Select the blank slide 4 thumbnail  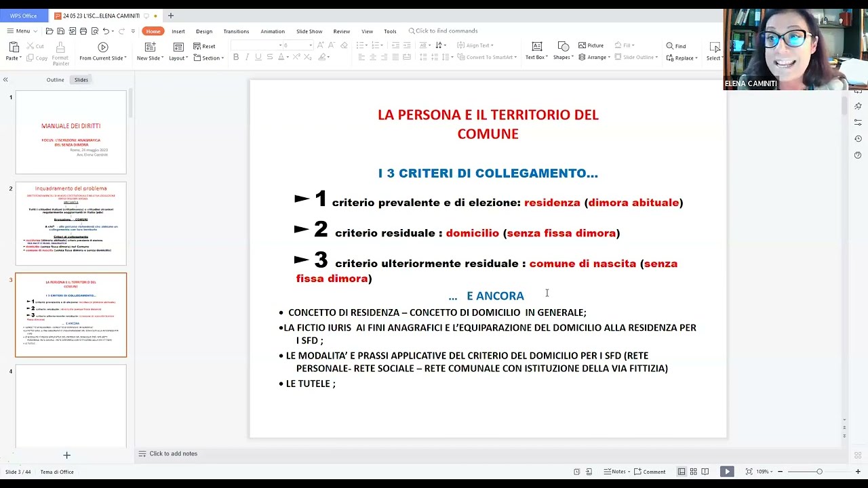(71, 406)
